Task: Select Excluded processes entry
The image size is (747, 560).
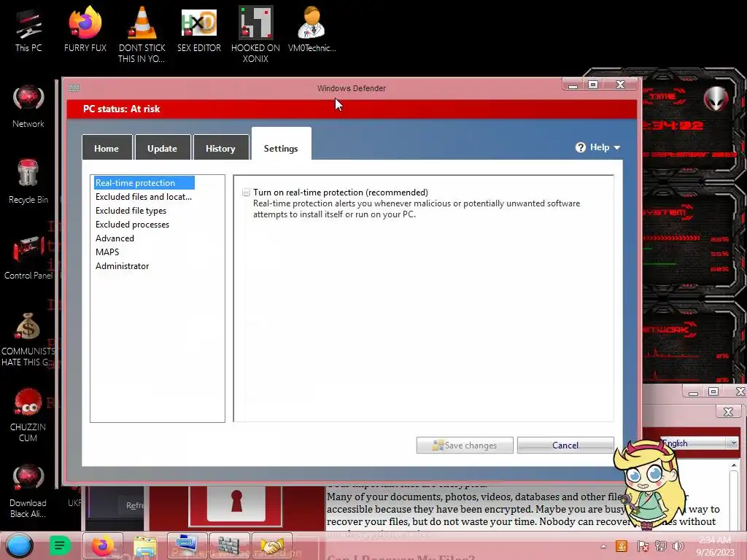Action: pos(132,225)
